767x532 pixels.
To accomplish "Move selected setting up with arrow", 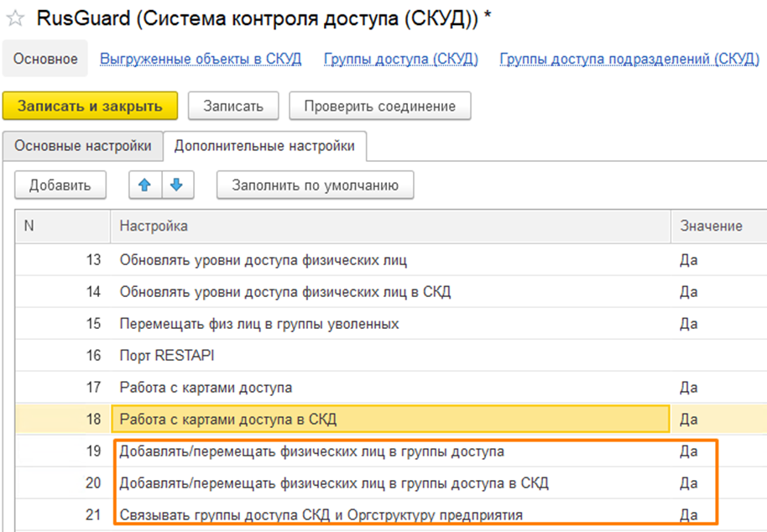I will (144, 185).
